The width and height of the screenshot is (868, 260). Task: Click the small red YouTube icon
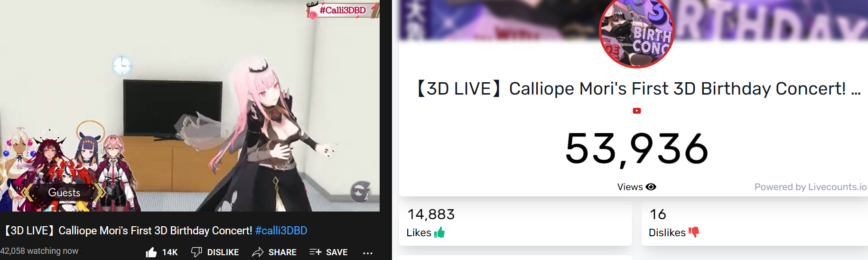(637, 111)
